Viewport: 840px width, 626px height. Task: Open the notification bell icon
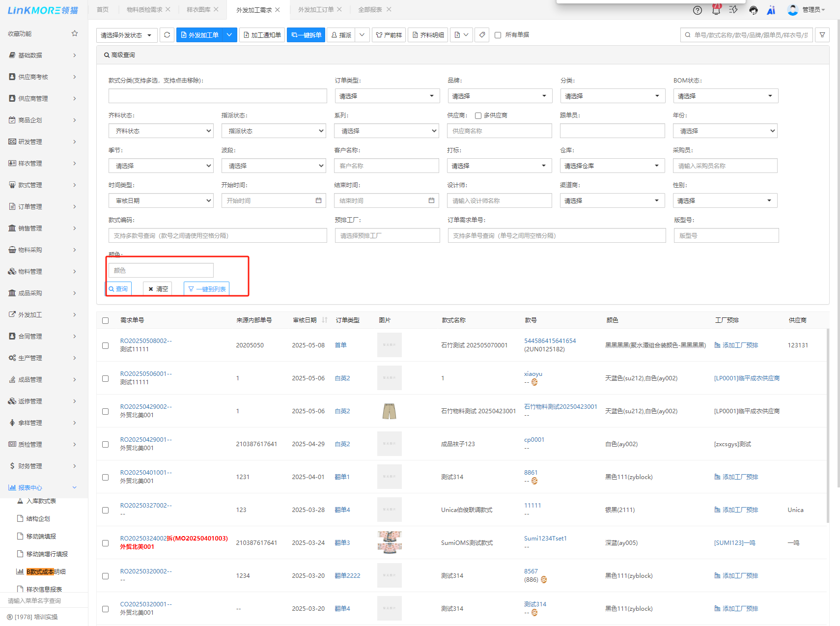716,10
